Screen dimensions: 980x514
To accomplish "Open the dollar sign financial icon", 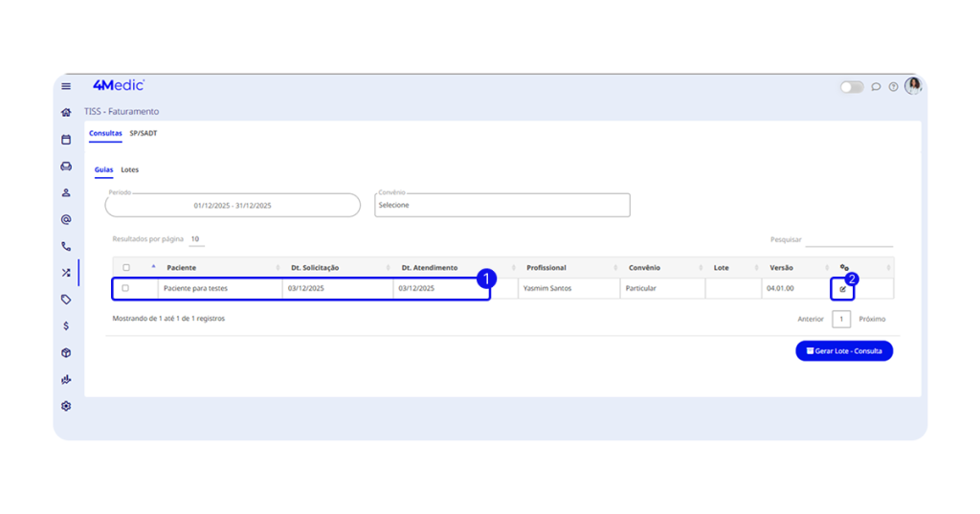I will coord(66,325).
